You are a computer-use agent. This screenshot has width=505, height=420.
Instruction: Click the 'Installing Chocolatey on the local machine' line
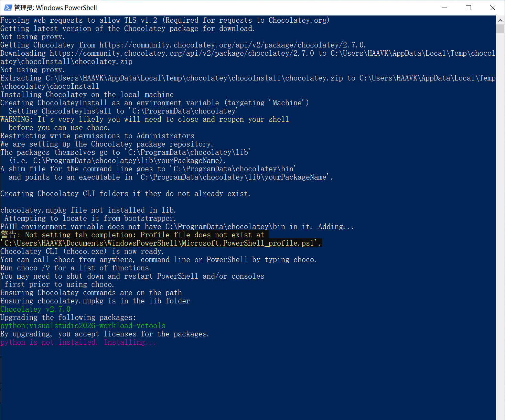pos(87,95)
